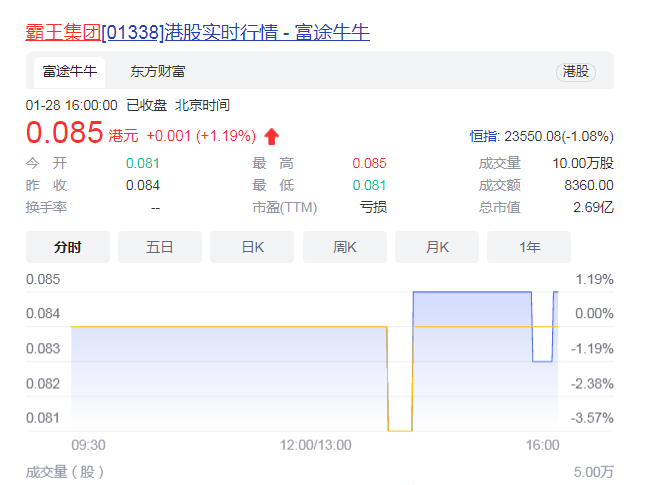
Task: Click the 16:00 time axis label
Action: pyautogui.click(x=542, y=445)
